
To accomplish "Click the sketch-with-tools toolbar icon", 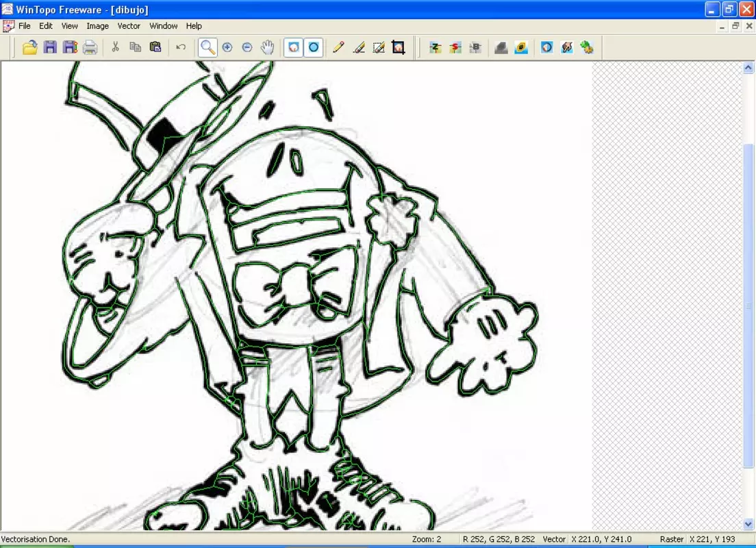I will [x=567, y=47].
